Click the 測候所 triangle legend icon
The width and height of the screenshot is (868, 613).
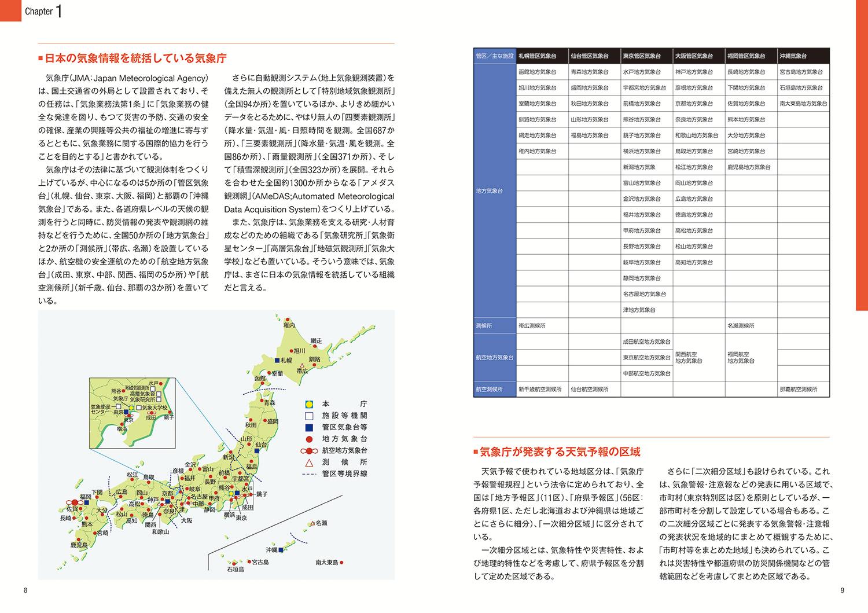click(x=309, y=462)
